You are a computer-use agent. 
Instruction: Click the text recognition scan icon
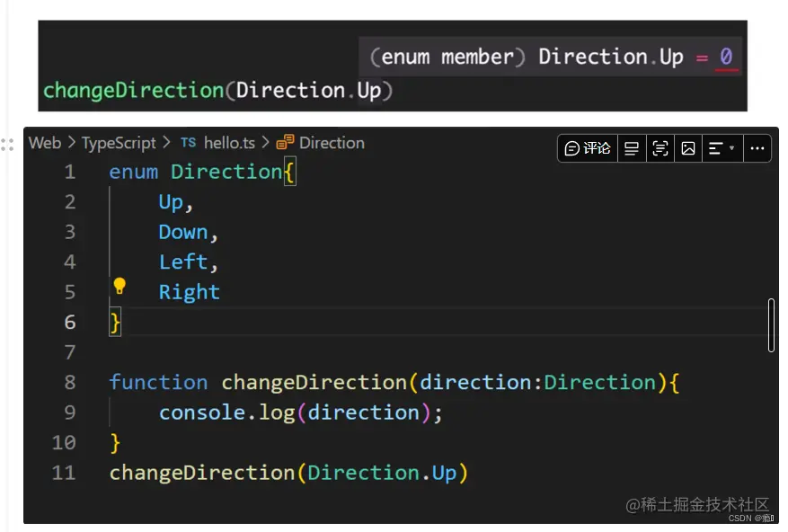click(x=660, y=148)
